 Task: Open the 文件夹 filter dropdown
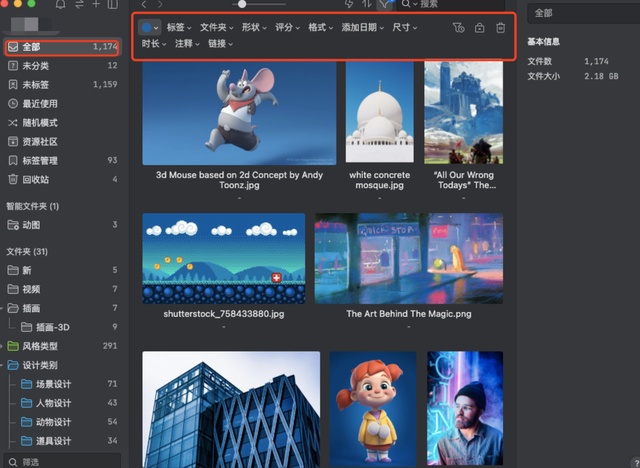[216, 27]
